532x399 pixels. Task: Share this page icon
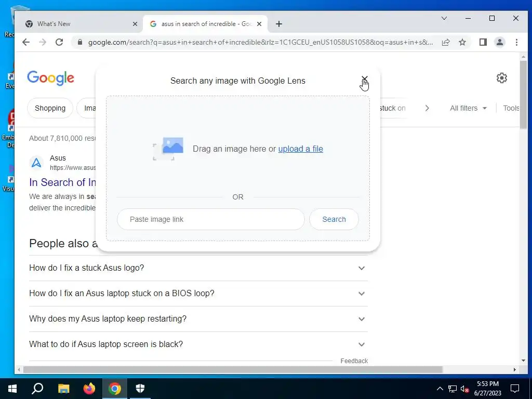(x=446, y=42)
